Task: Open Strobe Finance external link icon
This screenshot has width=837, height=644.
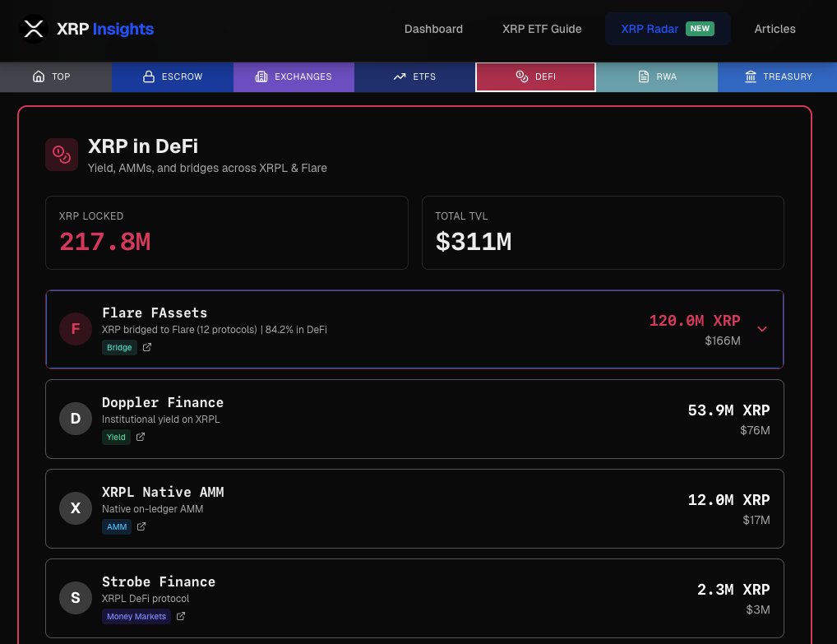Action: 181,617
